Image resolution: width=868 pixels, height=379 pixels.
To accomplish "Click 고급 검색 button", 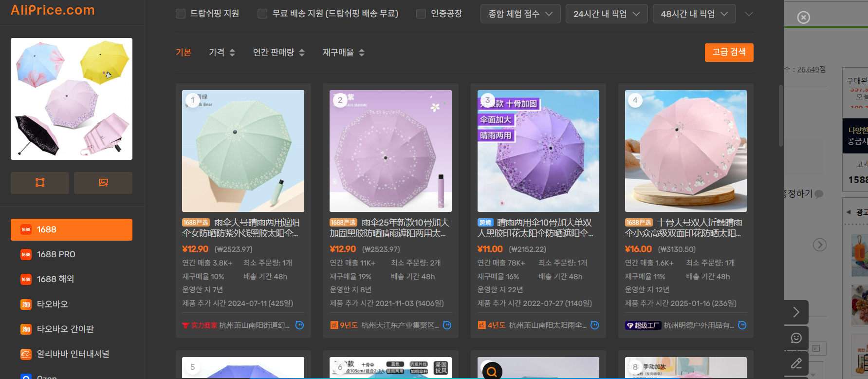I will pyautogui.click(x=729, y=53).
